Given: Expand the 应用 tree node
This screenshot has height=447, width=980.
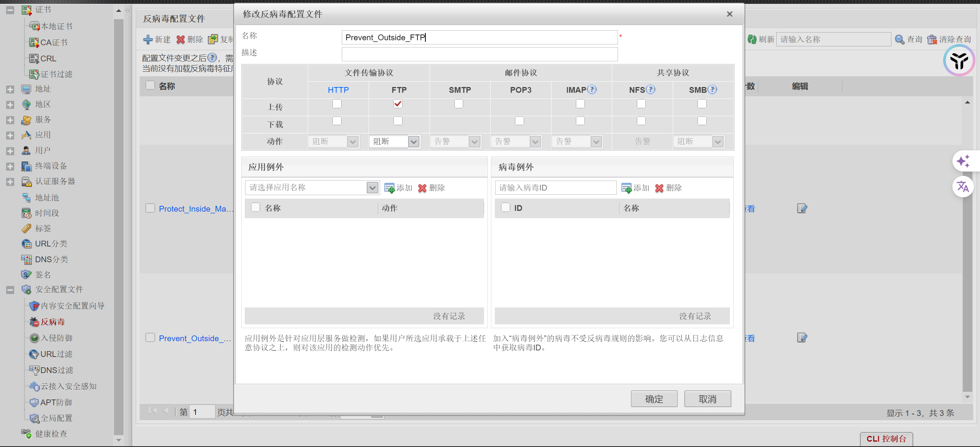Looking at the screenshot, I should tap(10, 135).
